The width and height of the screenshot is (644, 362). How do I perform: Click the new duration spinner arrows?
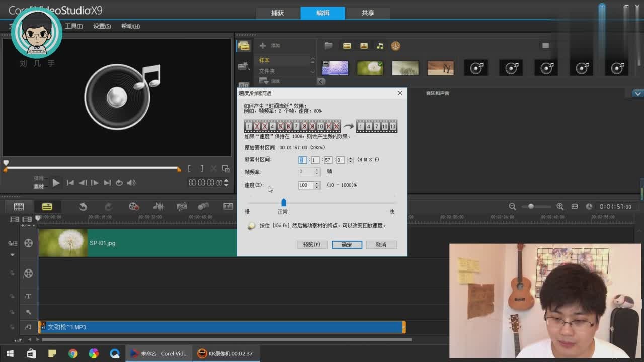351,160
